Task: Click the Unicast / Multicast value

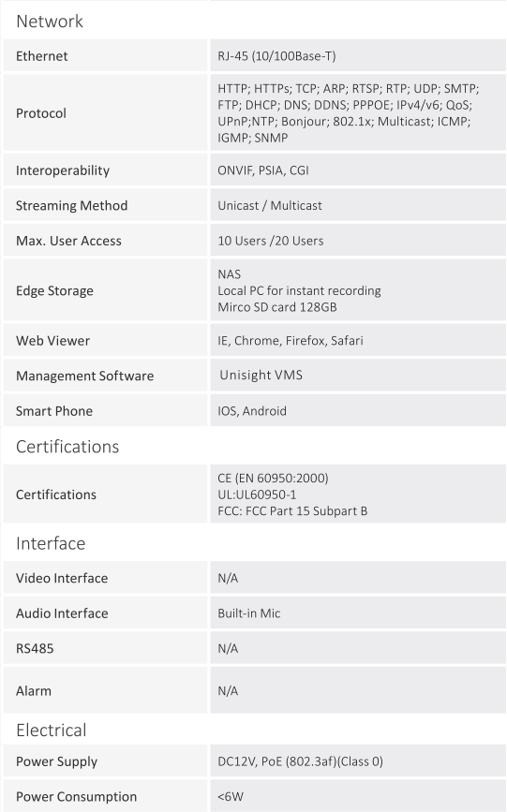Action: coord(270,206)
